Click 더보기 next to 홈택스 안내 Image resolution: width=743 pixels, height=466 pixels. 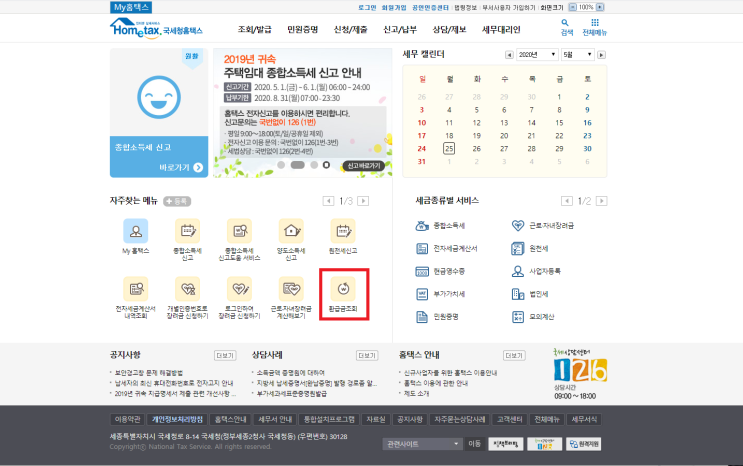(514, 356)
